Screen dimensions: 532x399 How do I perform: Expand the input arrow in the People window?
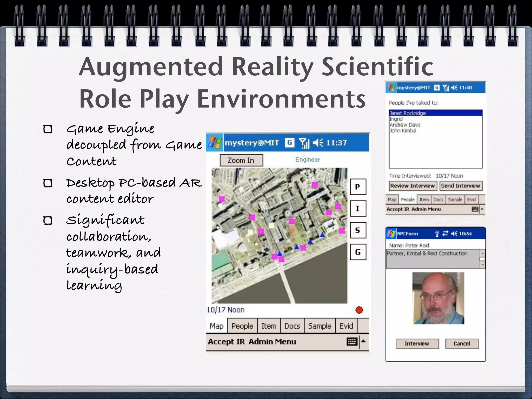click(482, 209)
